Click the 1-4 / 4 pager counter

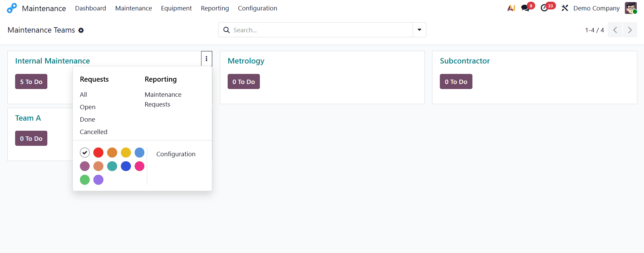coord(594,30)
